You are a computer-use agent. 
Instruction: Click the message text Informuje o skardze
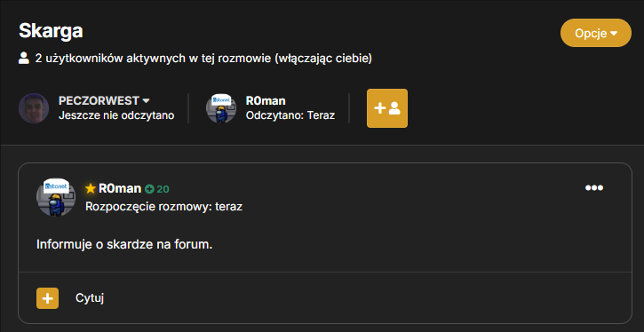point(124,245)
